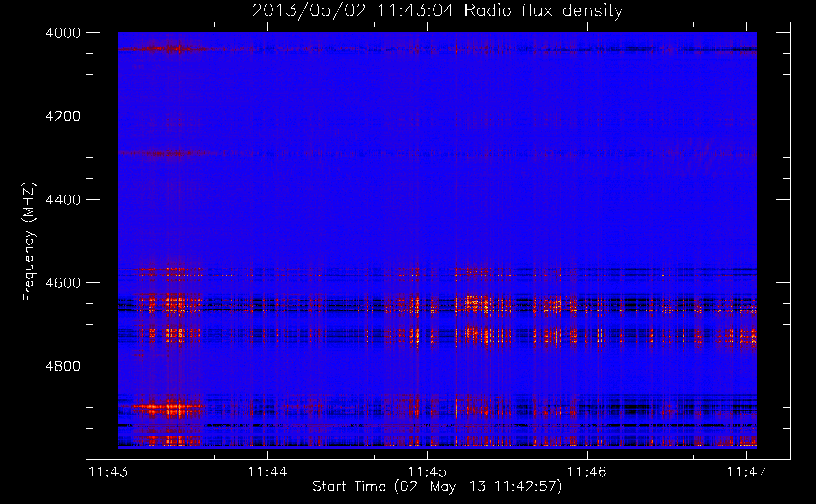Click the 4400 frequency tick label

[x=63, y=200]
